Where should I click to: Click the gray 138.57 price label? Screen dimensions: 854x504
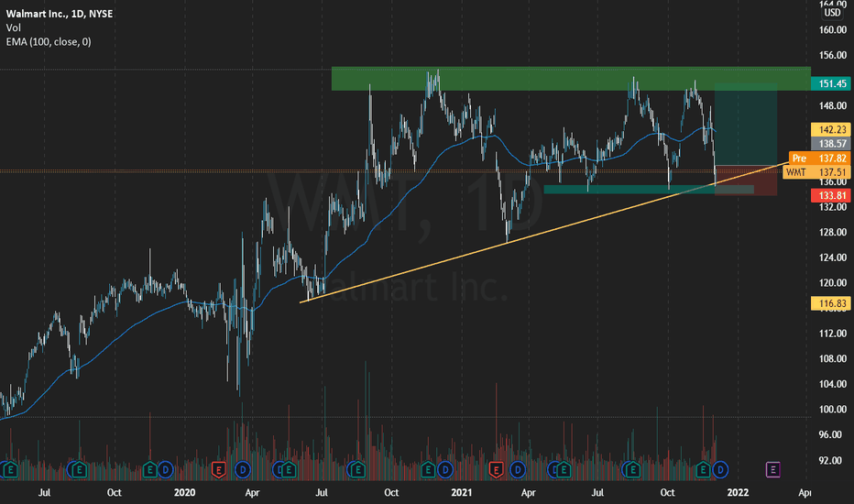(830, 143)
